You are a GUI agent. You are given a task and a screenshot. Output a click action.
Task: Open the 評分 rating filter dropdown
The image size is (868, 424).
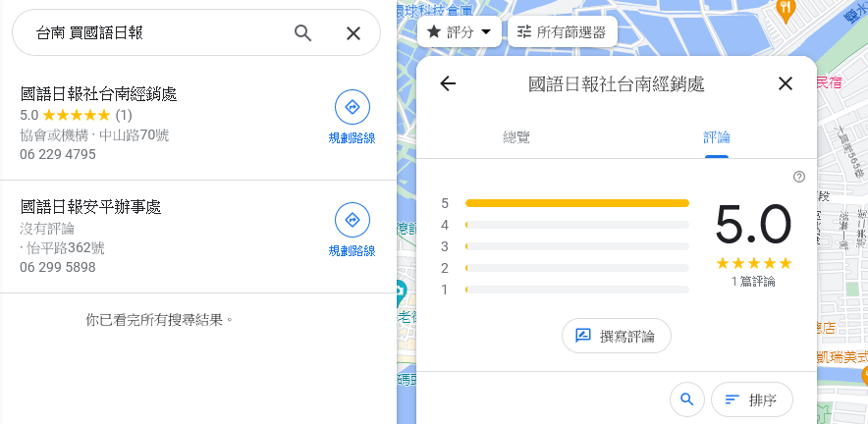coord(460,31)
